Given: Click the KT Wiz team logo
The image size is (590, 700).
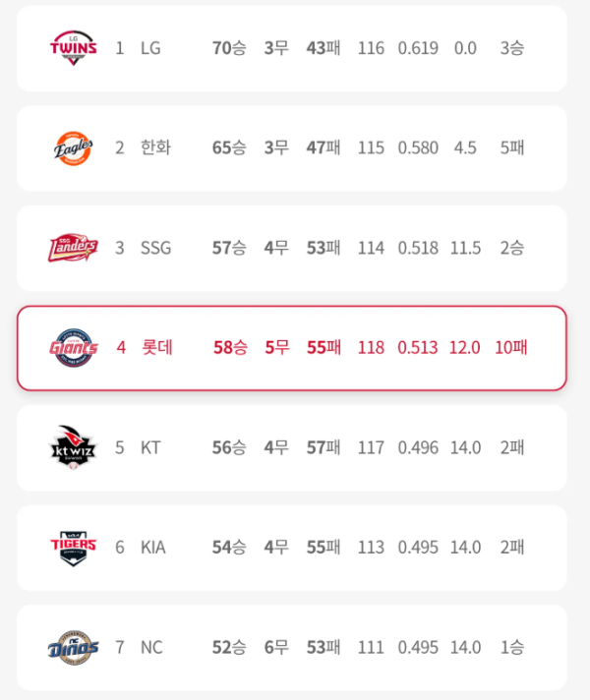Looking at the screenshot, I should 73,447.
